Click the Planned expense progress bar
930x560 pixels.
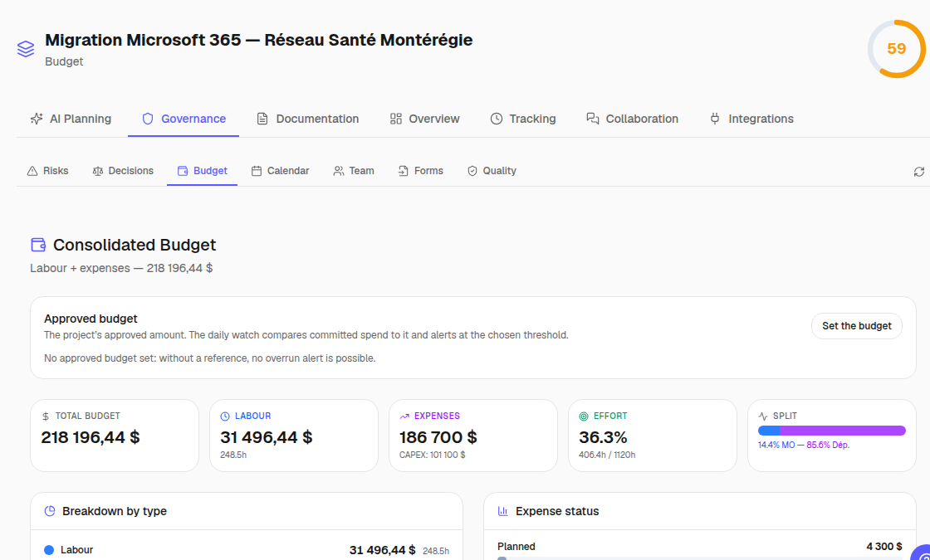(700, 558)
